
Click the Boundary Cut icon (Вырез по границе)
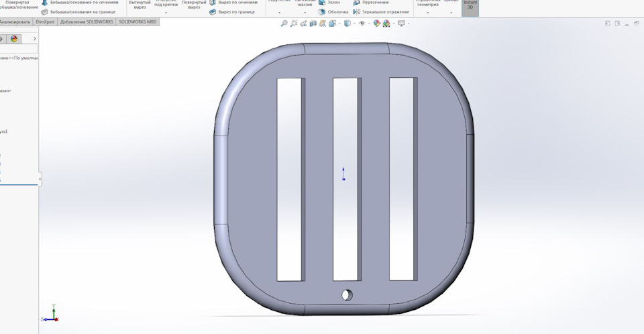[x=213, y=12]
